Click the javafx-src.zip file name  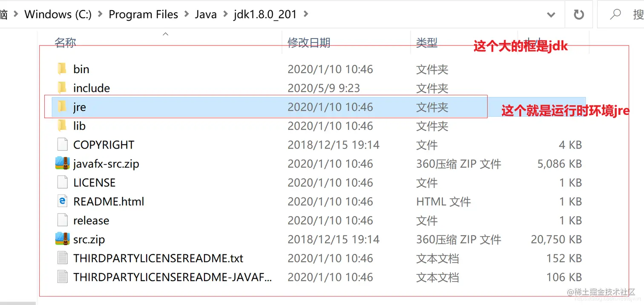click(x=106, y=164)
